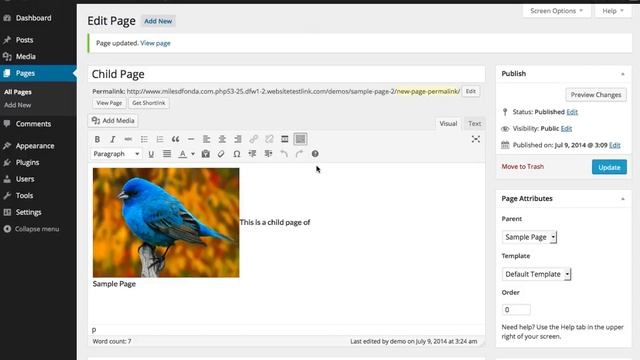Image resolution: width=640 pixels, height=360 pixels.
Task: Click the blue Update button
Action: (609, 167)
